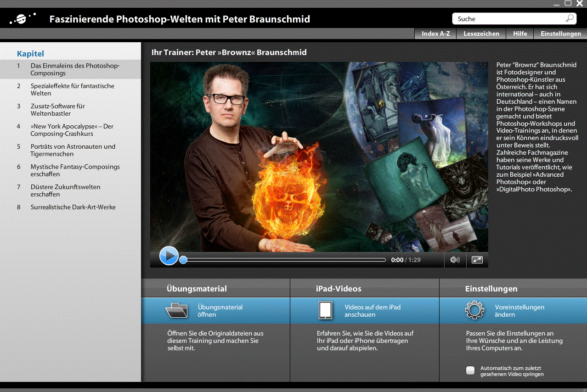Click the Übungsmaterial section heading
This screenshot has height=392, width=587.
click(197, 289)
